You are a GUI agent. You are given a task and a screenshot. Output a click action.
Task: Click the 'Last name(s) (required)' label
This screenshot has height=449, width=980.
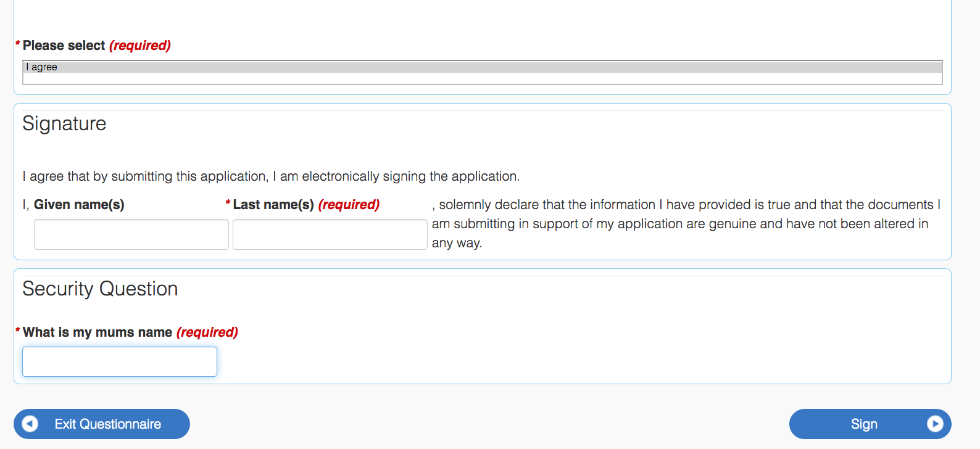click(x=306, y=205)
